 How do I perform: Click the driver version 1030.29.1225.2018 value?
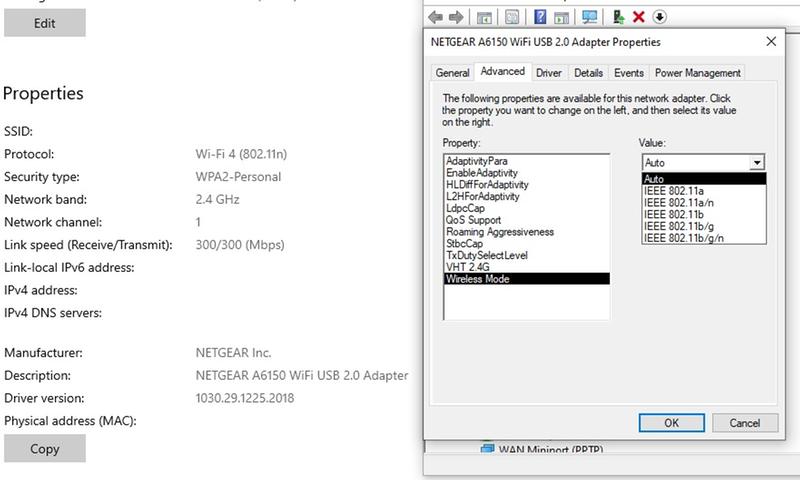click(245, 398)
